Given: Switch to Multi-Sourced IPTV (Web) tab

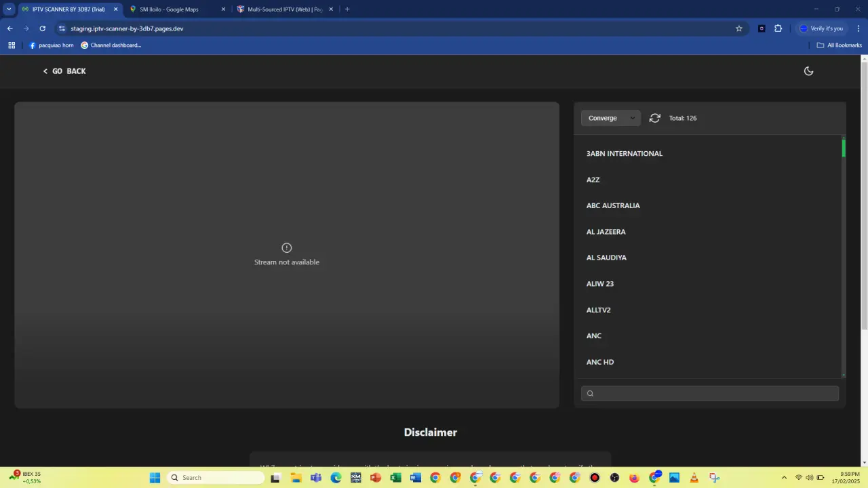Looking at the screenshot, I should tap(284, 9).
